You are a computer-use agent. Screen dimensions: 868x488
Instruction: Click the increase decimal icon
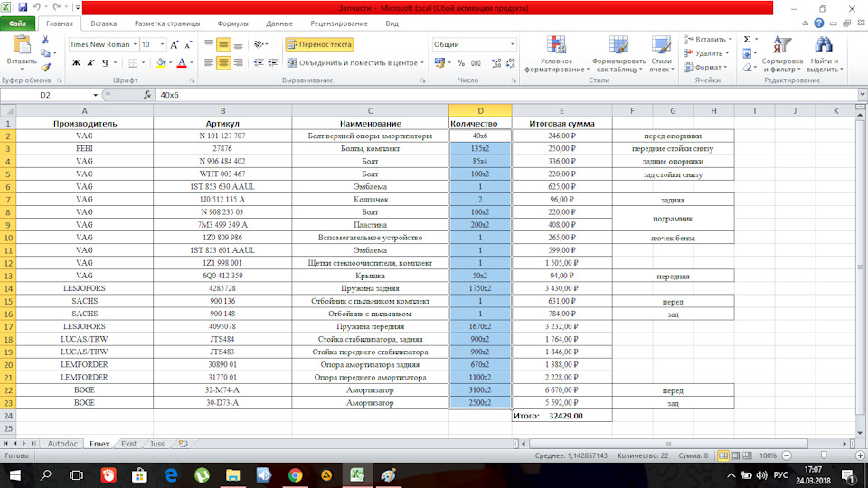495,63
